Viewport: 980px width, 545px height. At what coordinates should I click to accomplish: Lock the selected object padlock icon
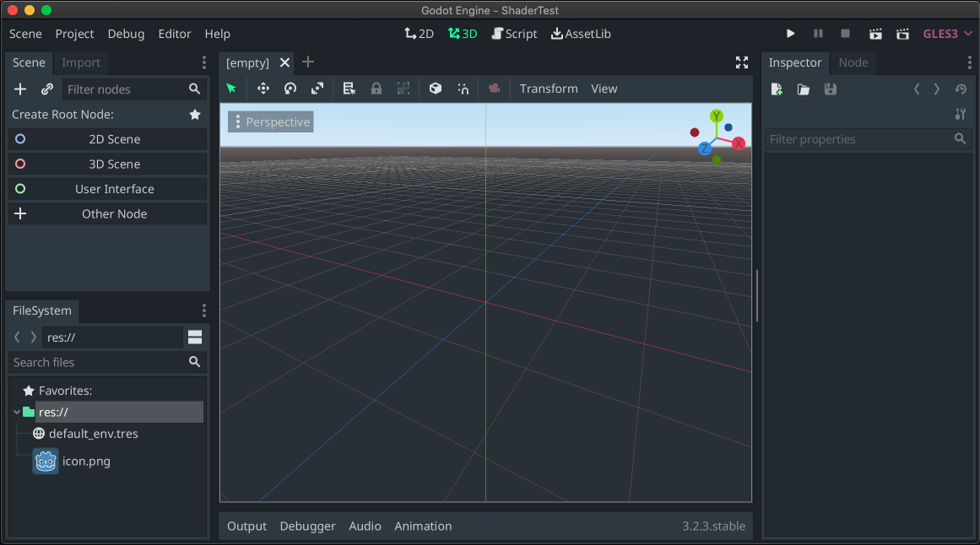pos(376,89)
